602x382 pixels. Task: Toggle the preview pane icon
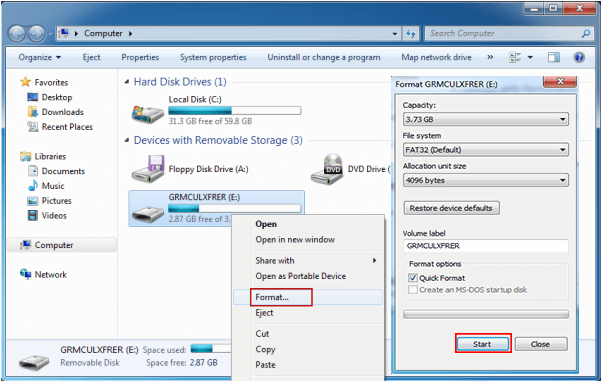click(554, 58)
